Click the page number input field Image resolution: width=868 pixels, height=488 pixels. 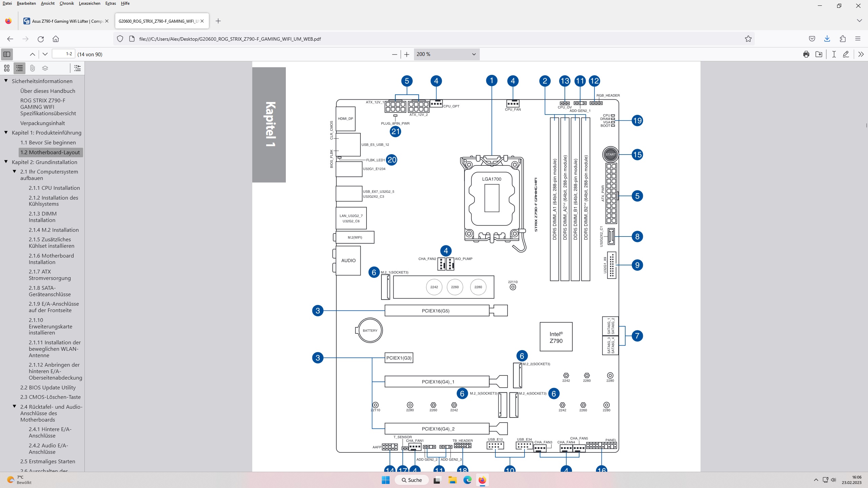point(63,54)
